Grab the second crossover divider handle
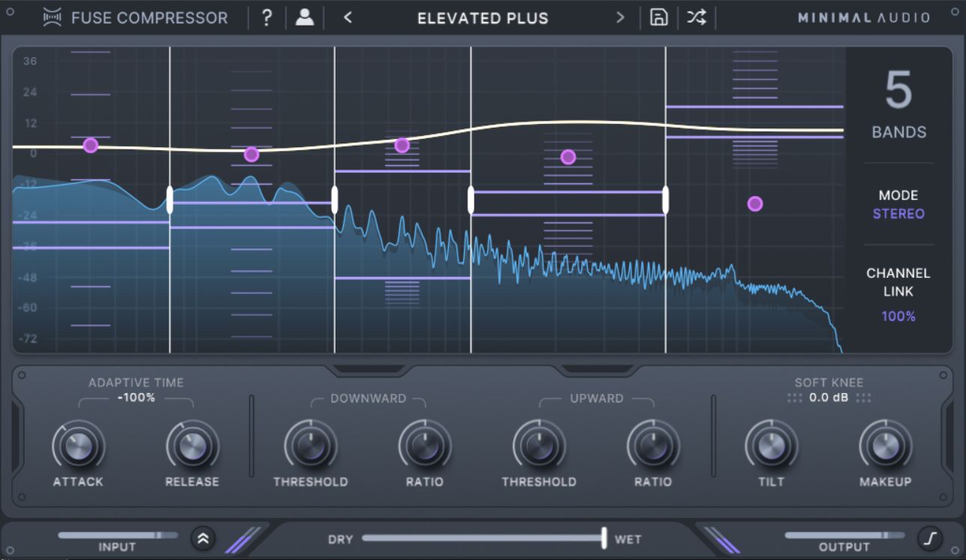The image size is (966, 560). pos(335,200)
